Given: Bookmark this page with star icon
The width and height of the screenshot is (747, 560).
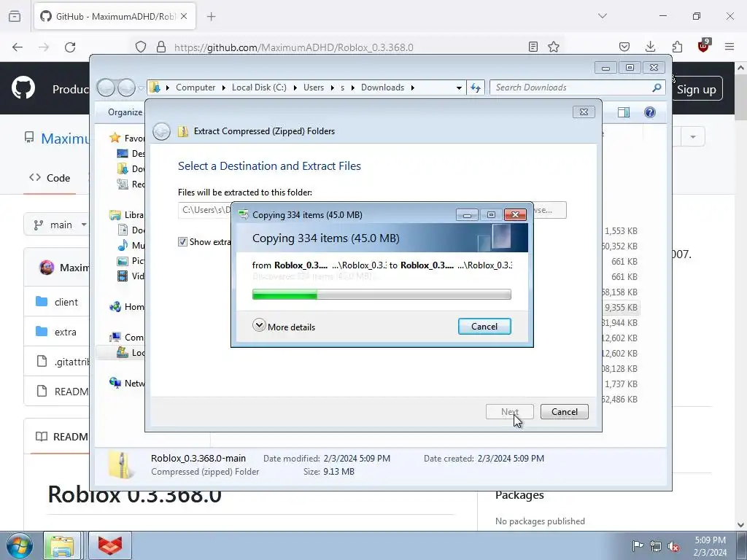Looking at the screenshot, I should [553, 47].
